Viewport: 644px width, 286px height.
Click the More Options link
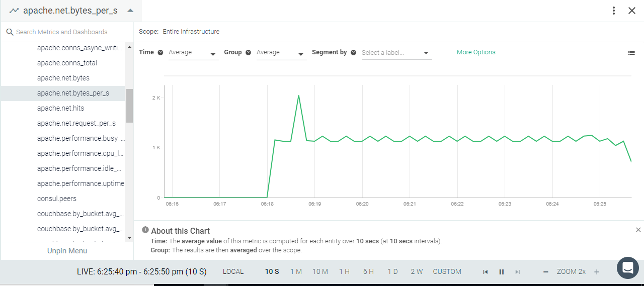(x=476, y=52)
